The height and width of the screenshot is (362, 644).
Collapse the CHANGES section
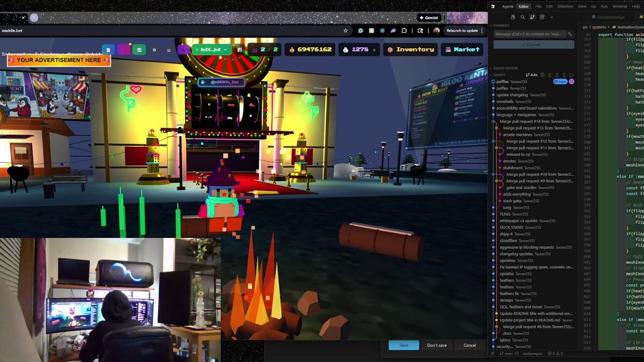(x=502, y=26)
